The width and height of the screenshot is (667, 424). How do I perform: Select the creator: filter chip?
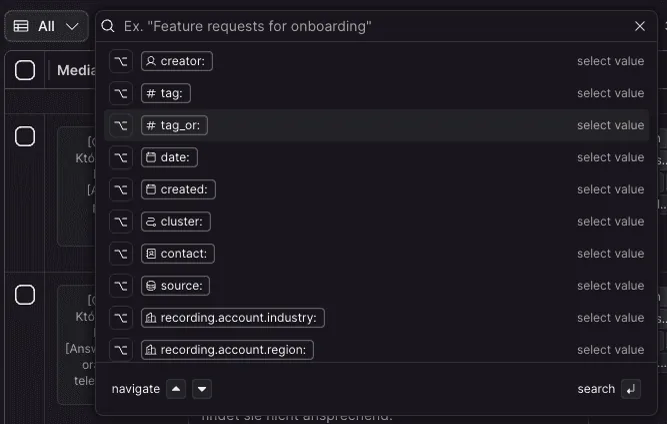[177, 61]
